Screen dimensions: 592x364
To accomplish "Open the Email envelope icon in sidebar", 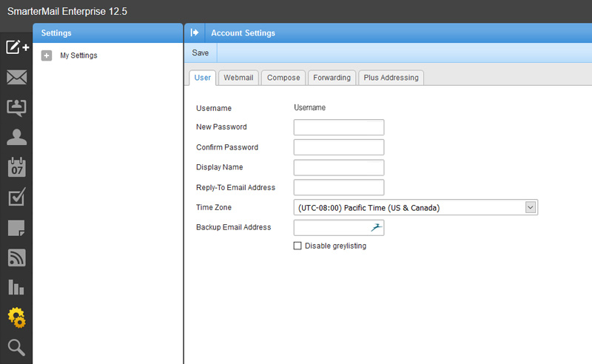I will (16, 77).
